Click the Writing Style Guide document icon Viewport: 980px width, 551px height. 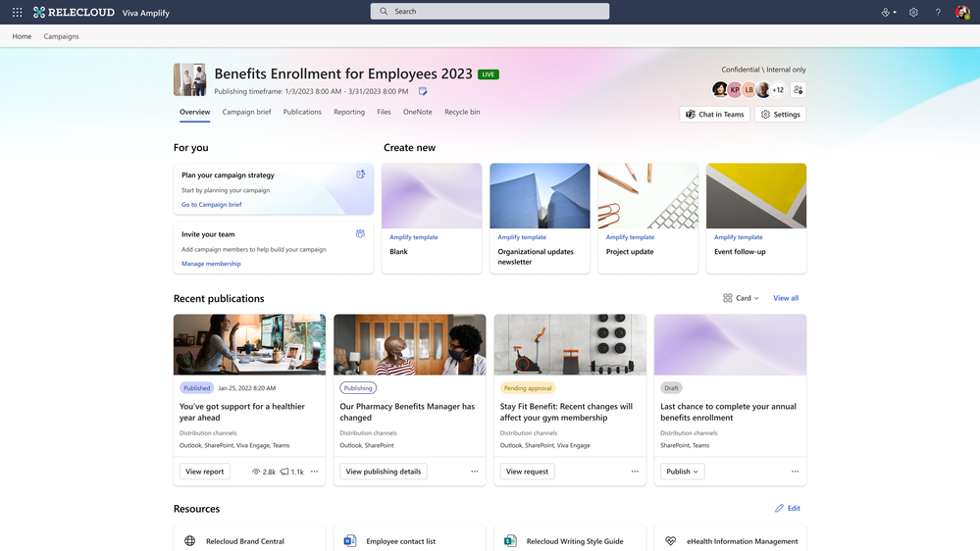pyautogui.click(x=510, y=541)
